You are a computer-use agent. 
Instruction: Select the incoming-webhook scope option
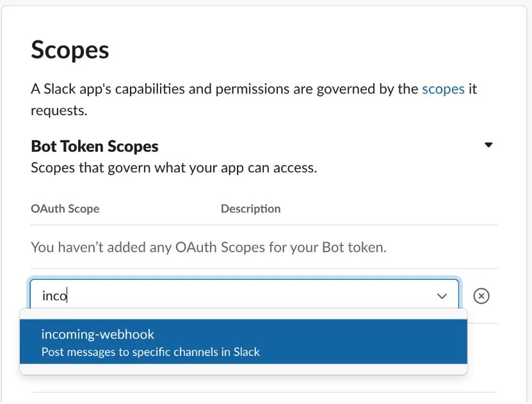tap(243, 342)
